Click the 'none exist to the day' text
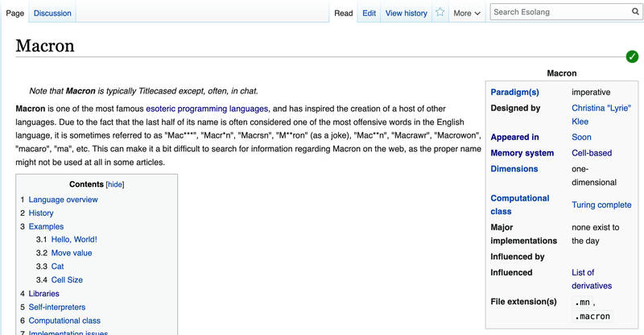Image resolution: width=644 pixels, height=335 pixels. (x=595, y=234)
